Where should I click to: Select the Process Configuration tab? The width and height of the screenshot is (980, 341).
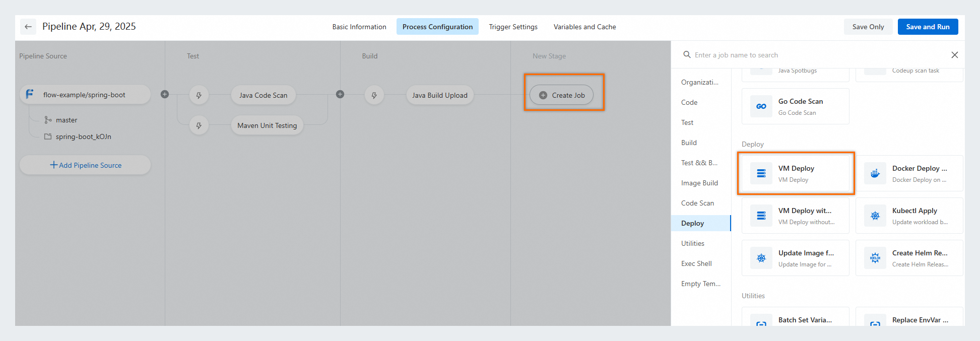pyautogui.click(x=437, y=27)
